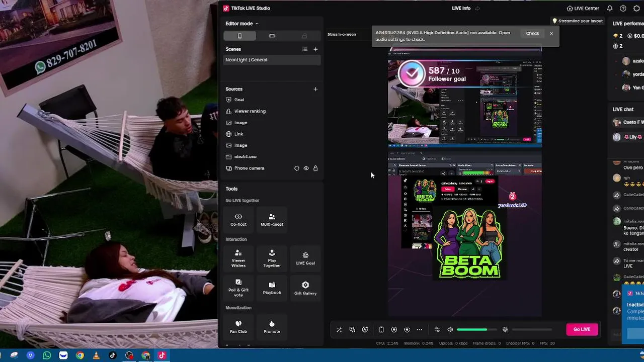
Task: Dismiss the audio device notification
Action: pos(551,34)
